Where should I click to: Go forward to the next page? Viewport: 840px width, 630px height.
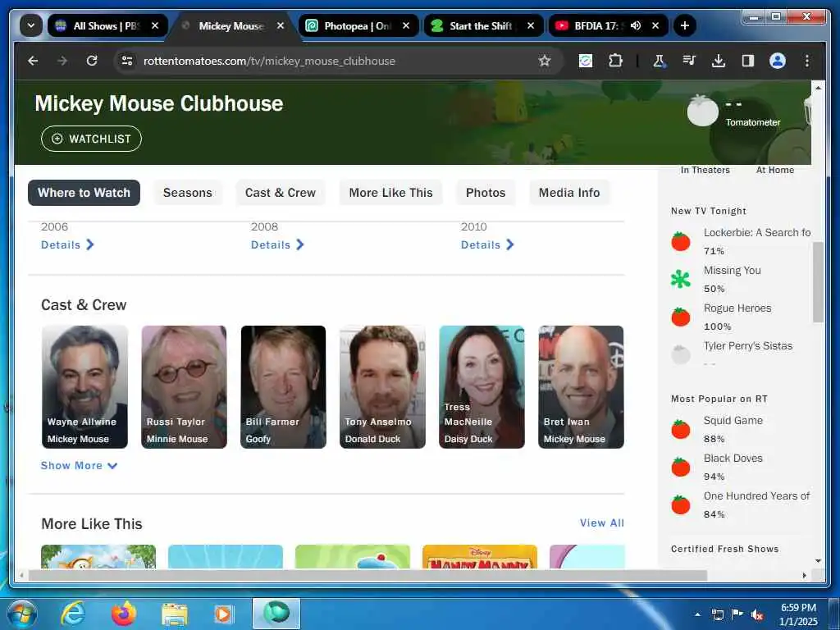click(x=62, y=61)
